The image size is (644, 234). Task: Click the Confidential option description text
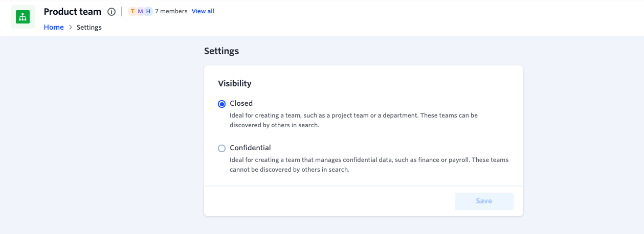(369, 165)
